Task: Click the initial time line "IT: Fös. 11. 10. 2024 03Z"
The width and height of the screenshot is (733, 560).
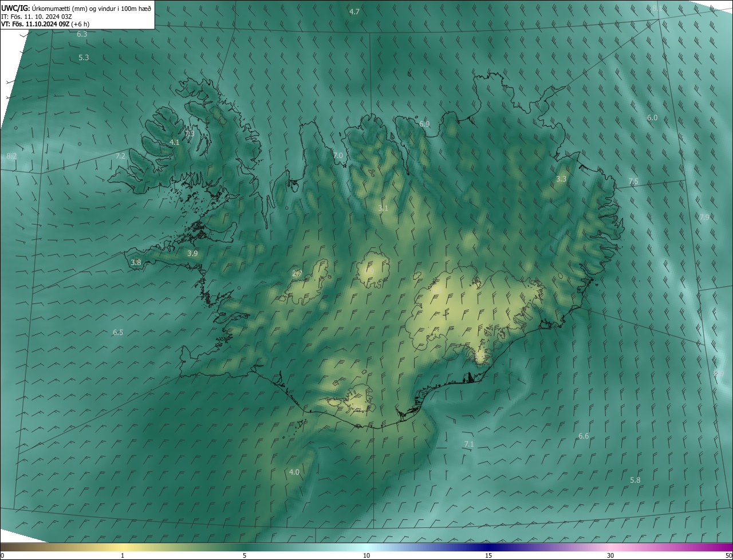Action: pos(37,16)
